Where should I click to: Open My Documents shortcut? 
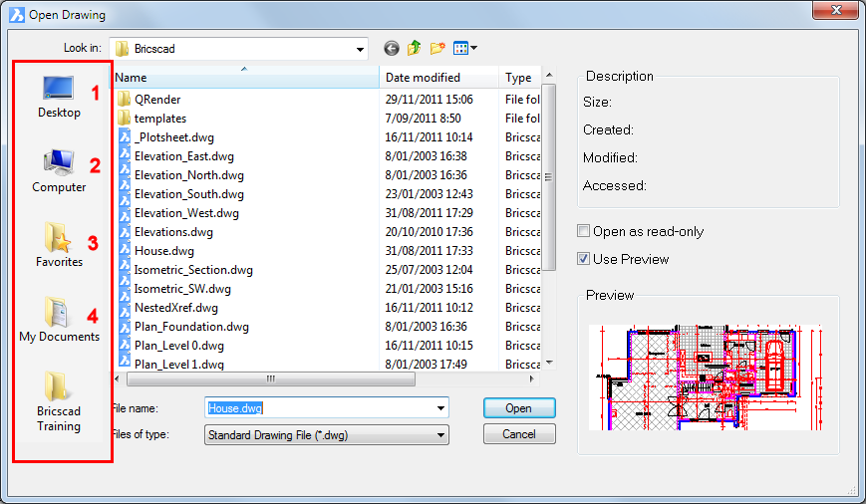[59, 320]
